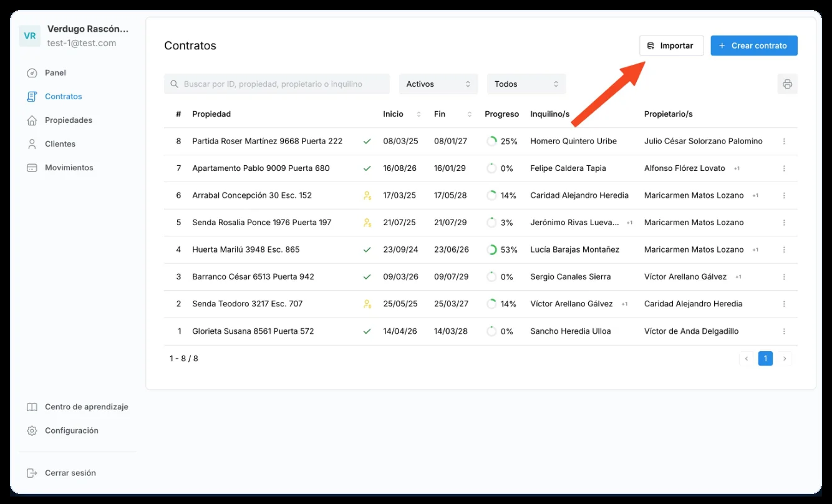Screen dimensions: 832x504
Task: Click the Cerrar sesión logout icon
Action: click(32, 473)
